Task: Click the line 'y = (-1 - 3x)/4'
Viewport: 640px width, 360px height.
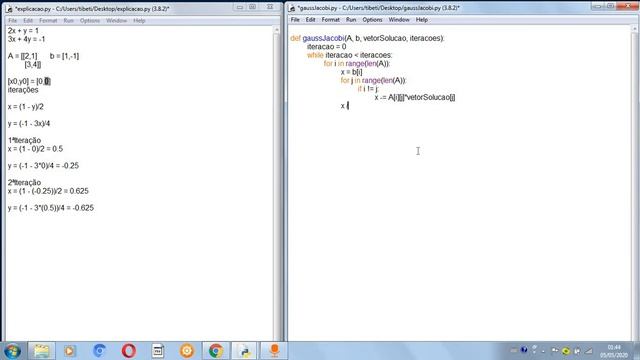Action: (29, 123)
